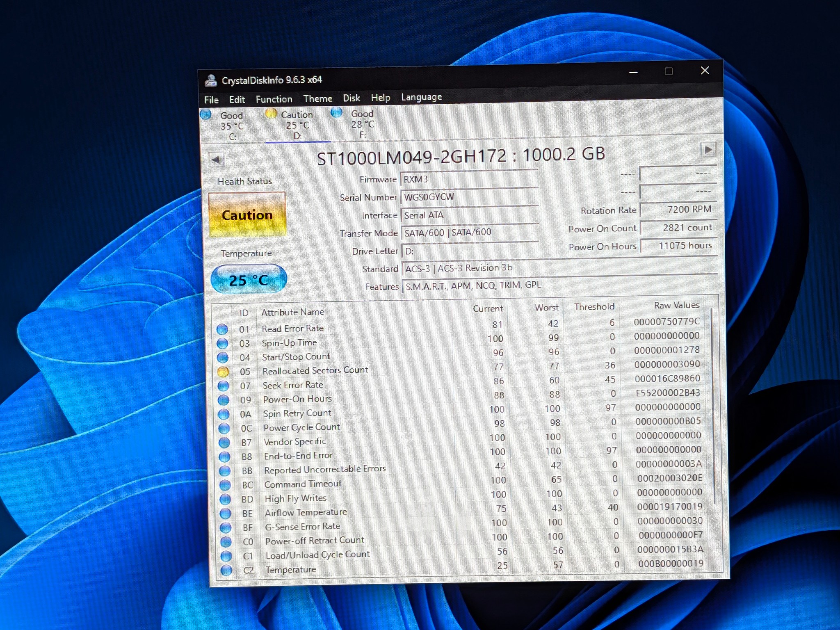
Task: Click the blue icon for Power-On Hours row
Action: (224, 400)
